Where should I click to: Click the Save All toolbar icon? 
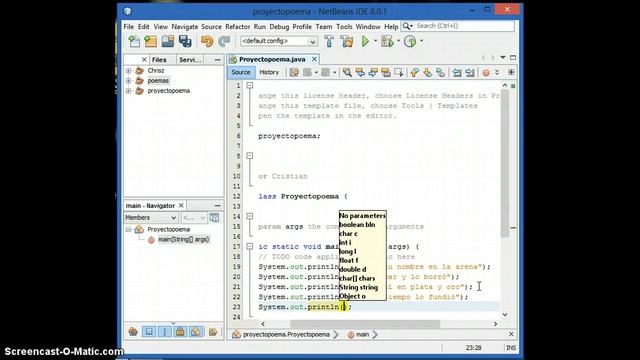185,41
